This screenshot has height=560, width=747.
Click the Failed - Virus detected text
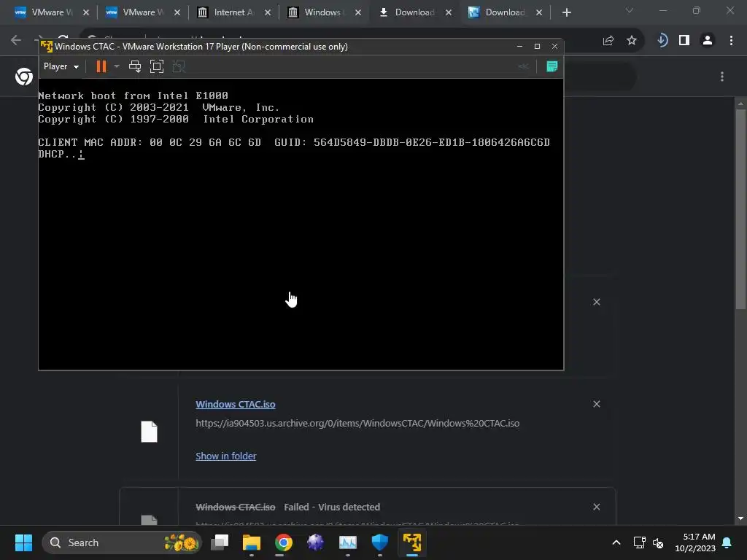pyautogui.click(x=332, y=507)
